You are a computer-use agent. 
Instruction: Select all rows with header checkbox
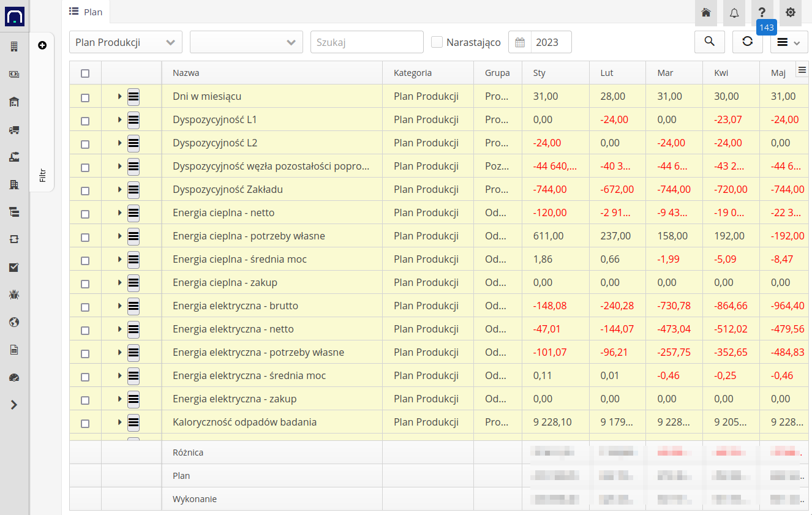pyautogui.click(x=85, y=73)
